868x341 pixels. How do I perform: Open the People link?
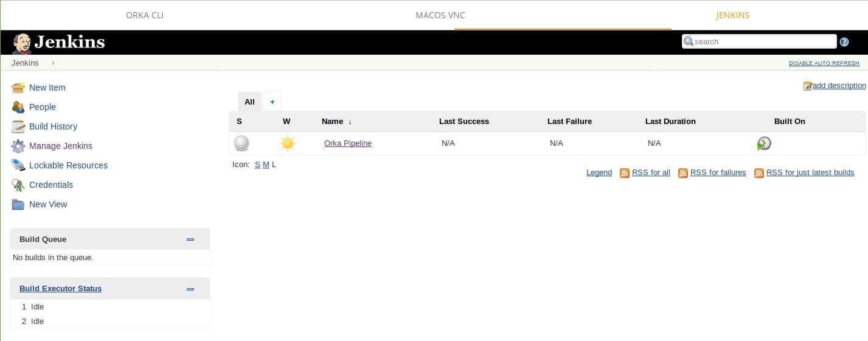click(x=43, y=107)
